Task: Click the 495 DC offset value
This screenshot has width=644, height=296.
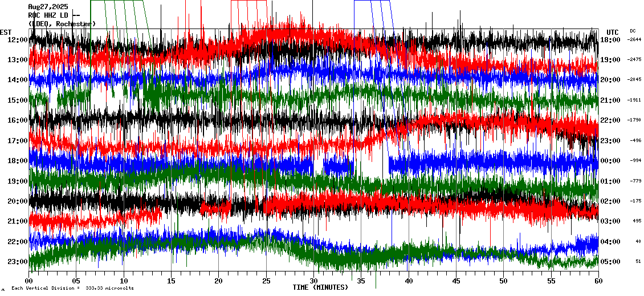Action: click(636, 221)
